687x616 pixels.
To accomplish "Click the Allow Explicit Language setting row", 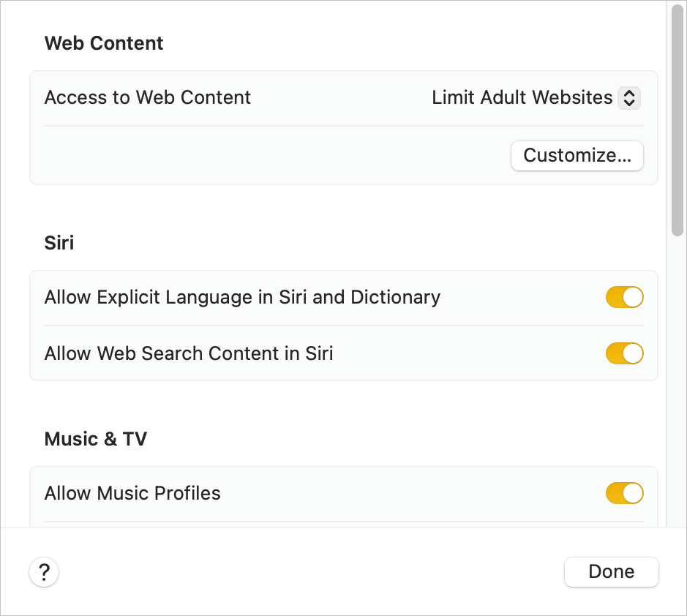I will (243, 297).
